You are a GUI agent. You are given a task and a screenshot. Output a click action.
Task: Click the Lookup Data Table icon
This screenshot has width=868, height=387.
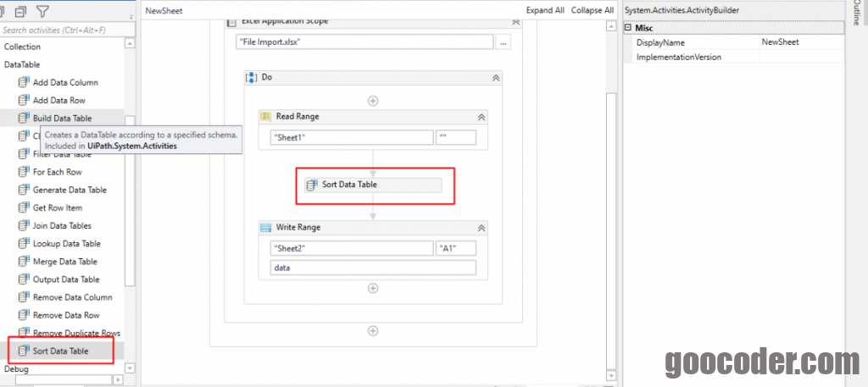[x=23, y=243]
